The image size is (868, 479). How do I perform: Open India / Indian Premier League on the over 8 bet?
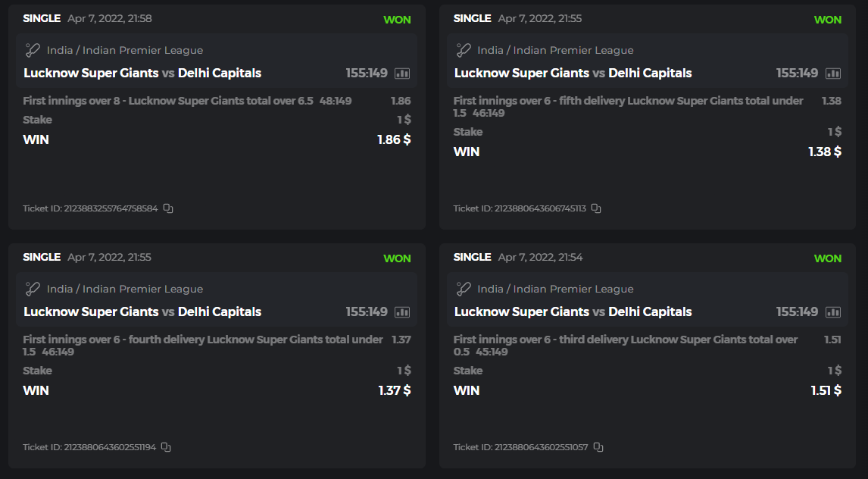[125, 50]
